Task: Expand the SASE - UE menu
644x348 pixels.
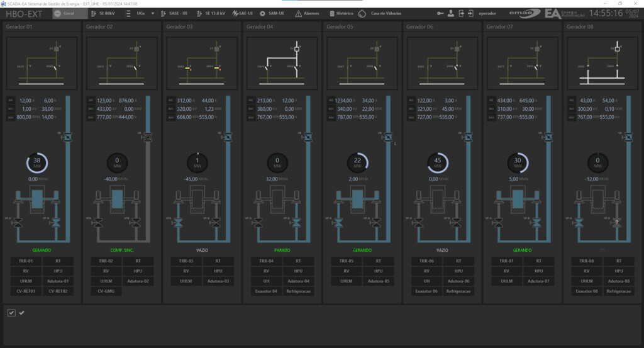Action: tap(174, 13)
